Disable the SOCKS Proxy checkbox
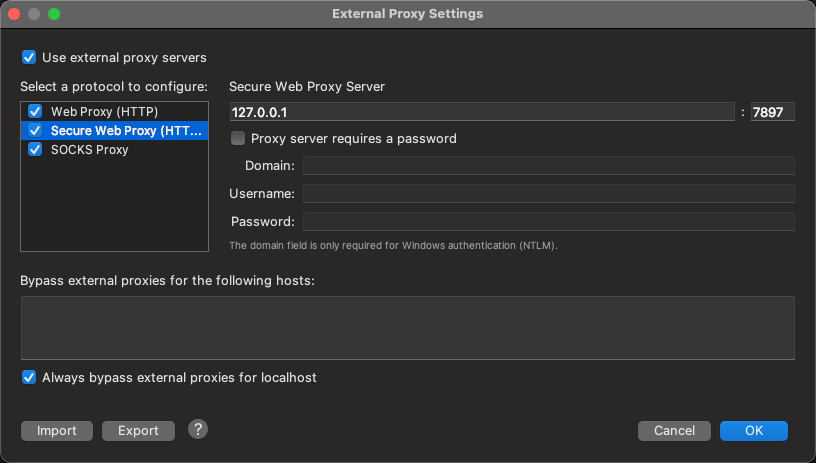 [35, 150]
